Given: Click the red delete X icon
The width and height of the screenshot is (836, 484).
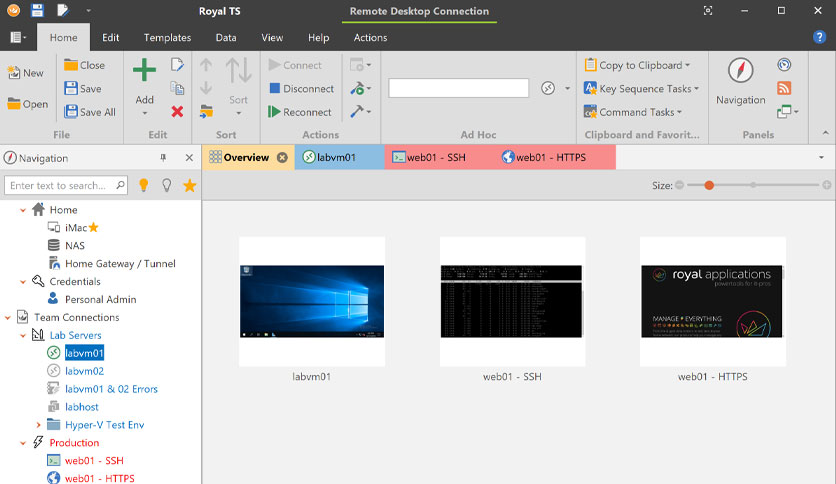Looking at the screenshot, I should [178, 111].
